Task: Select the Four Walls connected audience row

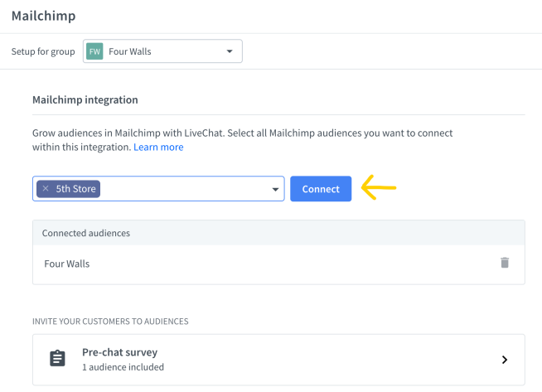Action: click(249, 264)
